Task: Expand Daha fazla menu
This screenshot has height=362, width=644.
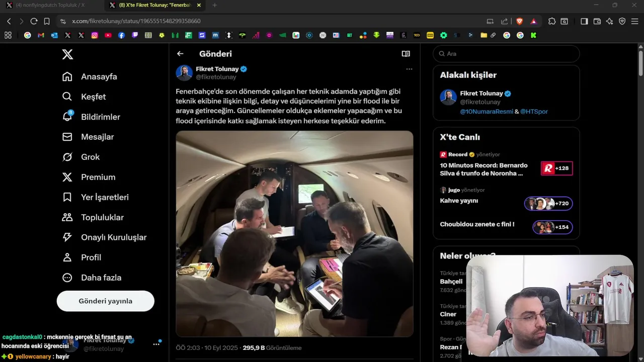Action: pyautogui.click(x=92, y=278)
